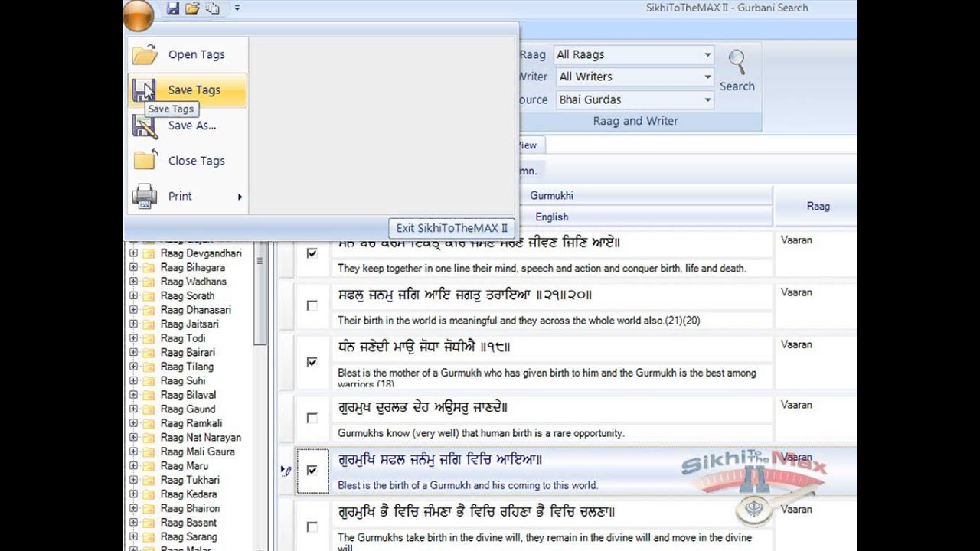The image size is (980, 551).
Task: Click the Raag Gaund folder icon
Action: (x=149, y=409)
